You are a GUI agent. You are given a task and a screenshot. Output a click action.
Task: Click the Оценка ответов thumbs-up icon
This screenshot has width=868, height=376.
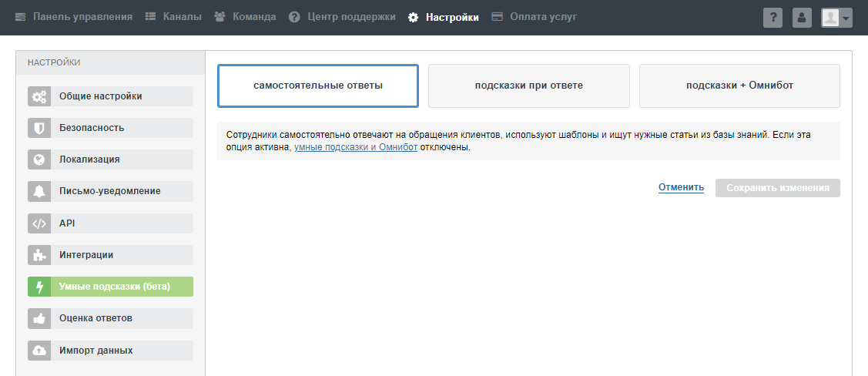pos(39,318)
